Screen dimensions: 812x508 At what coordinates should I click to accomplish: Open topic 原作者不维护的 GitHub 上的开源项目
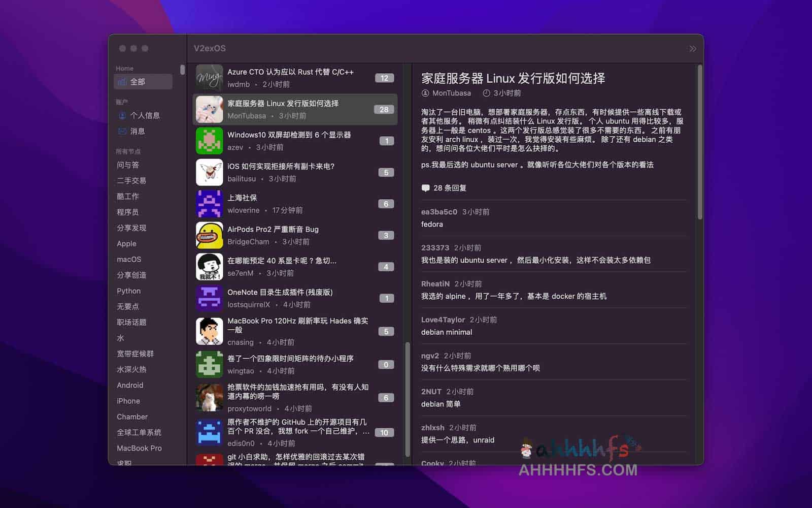pos(298,427)
